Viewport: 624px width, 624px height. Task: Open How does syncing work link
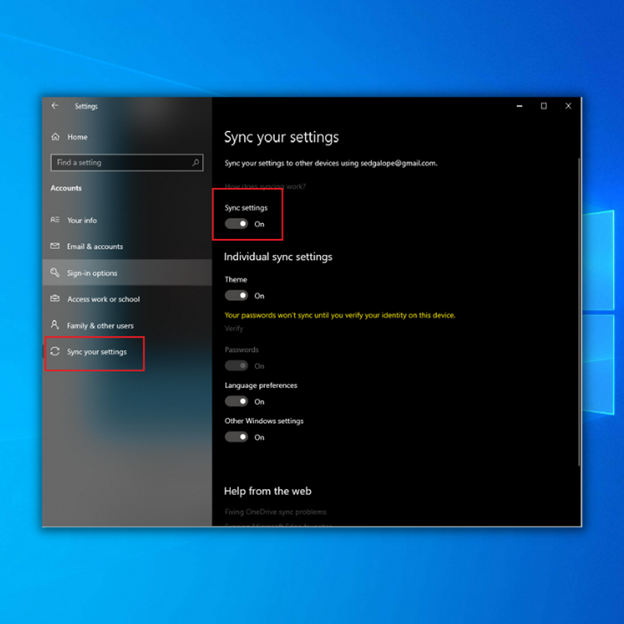coord(265,186)
